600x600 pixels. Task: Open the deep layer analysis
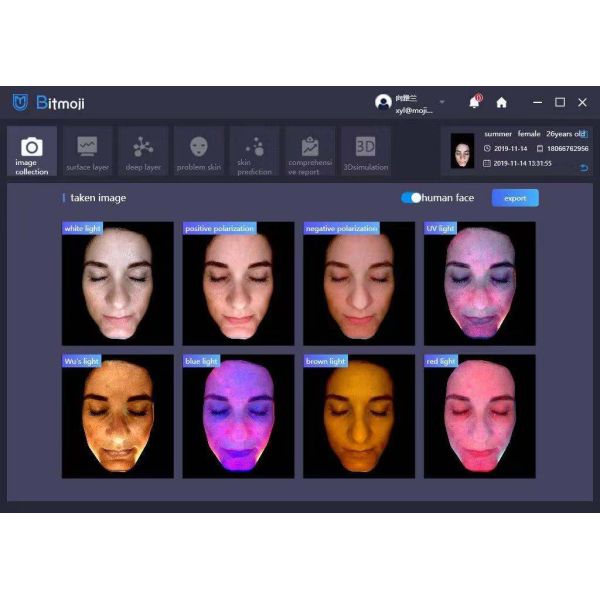144,152
